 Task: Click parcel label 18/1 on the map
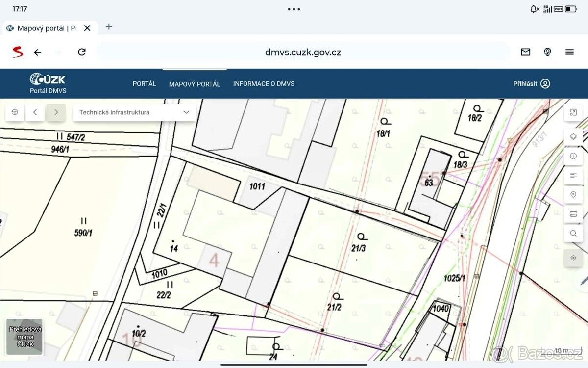click(x=383, y=133)
